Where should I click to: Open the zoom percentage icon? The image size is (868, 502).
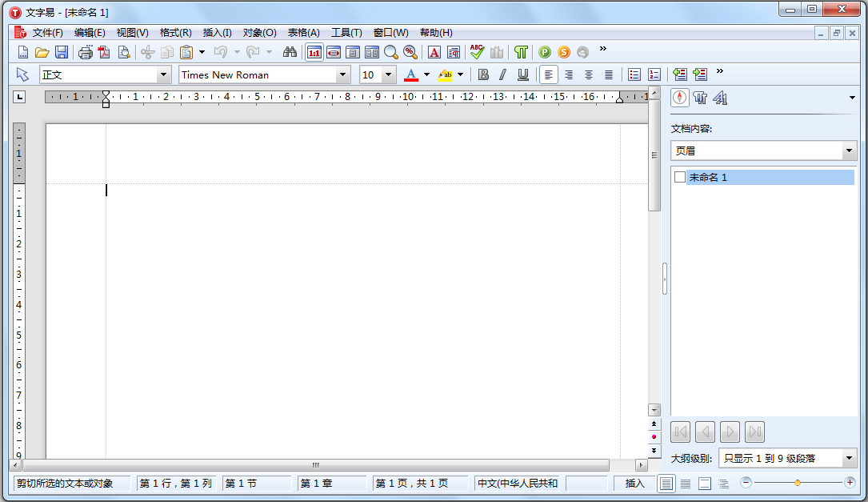point(410,52)
